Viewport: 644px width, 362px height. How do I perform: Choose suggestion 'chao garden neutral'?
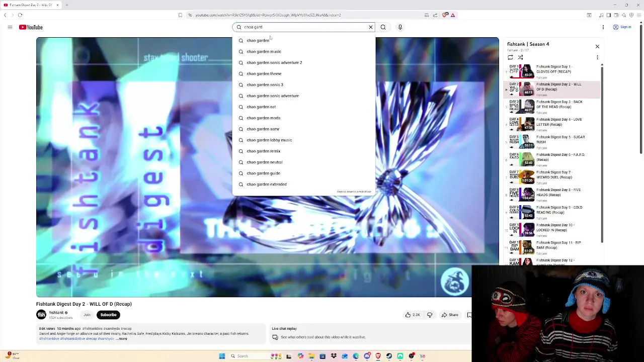click(304, 162)
